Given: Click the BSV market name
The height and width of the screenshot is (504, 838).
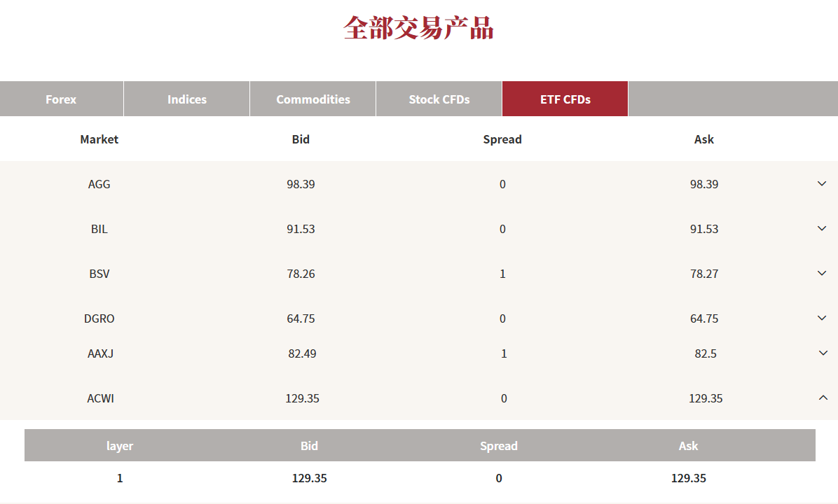Looking at the screenshot, I should click(99, 274).
